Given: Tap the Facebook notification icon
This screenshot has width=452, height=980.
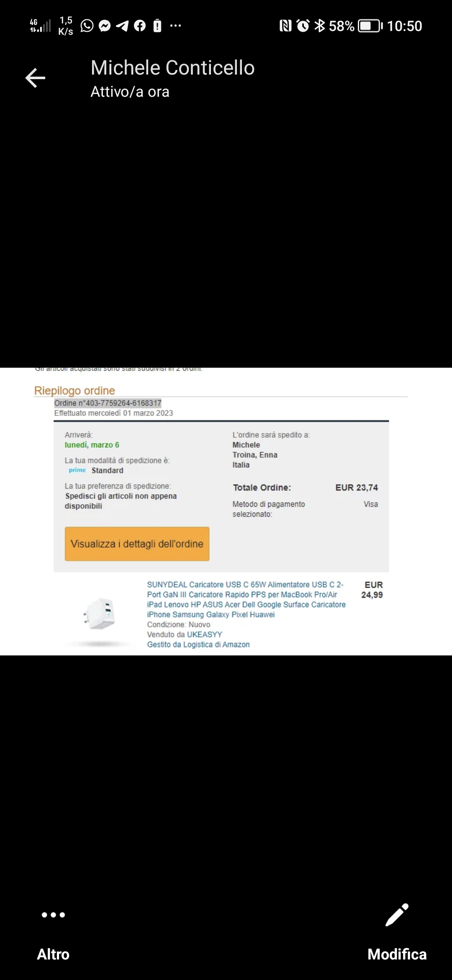Looking at the screenshot, I should click(x=140, y=26).
